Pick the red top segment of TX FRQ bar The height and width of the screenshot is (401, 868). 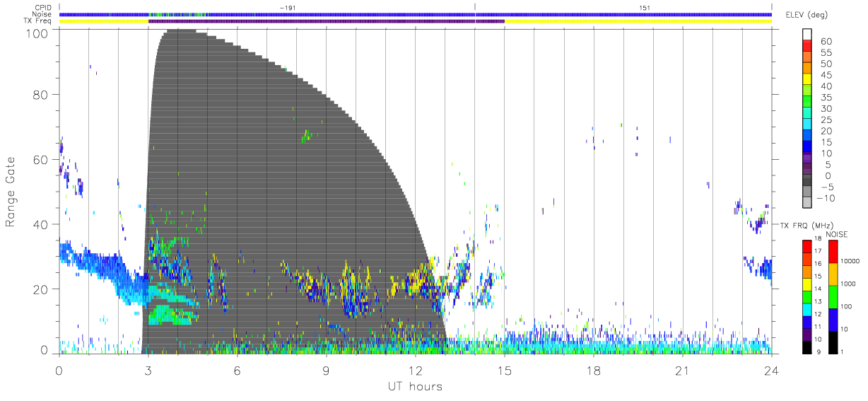(807, 245)
